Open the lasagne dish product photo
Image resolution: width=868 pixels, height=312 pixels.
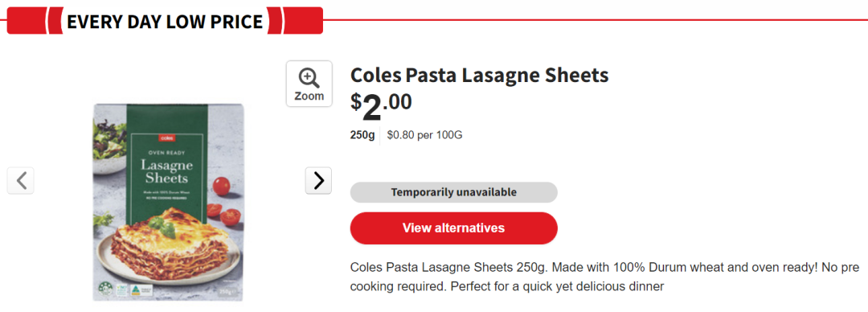168,203
